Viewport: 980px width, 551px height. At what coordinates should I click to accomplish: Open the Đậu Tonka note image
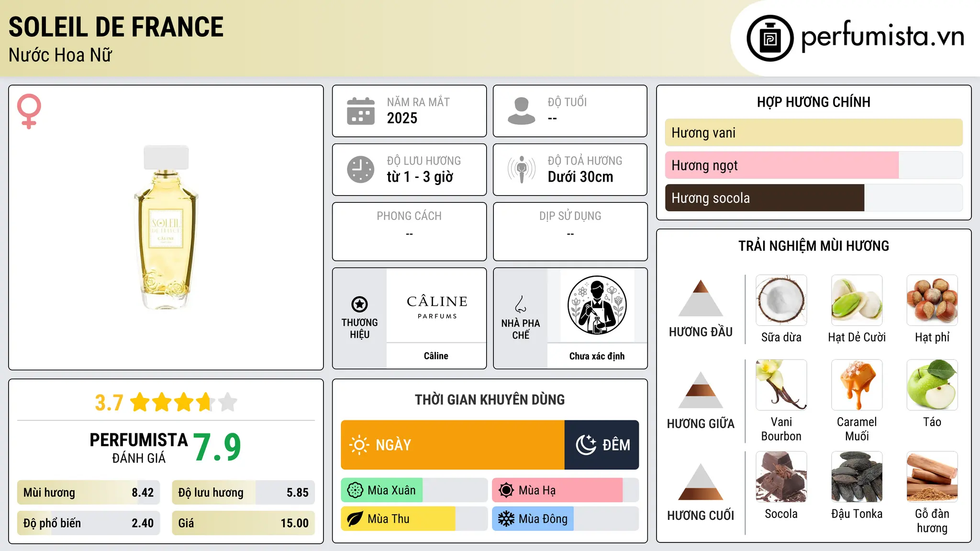tap(857, 477)
